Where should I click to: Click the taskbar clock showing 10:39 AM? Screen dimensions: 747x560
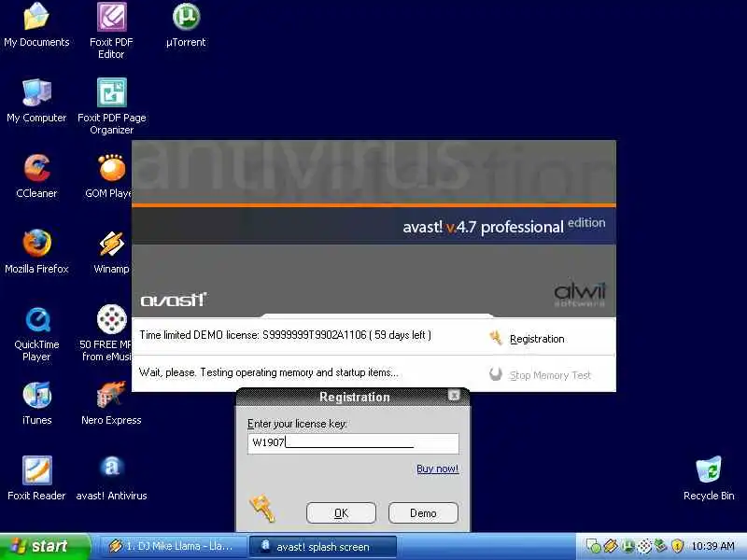[712, 546]
